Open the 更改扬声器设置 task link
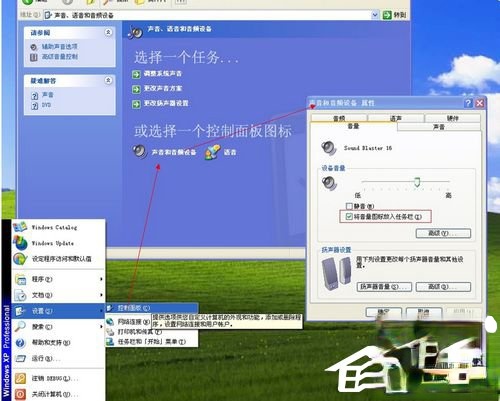This screenshot has height=401, width=500. click(x=166, y=104)
